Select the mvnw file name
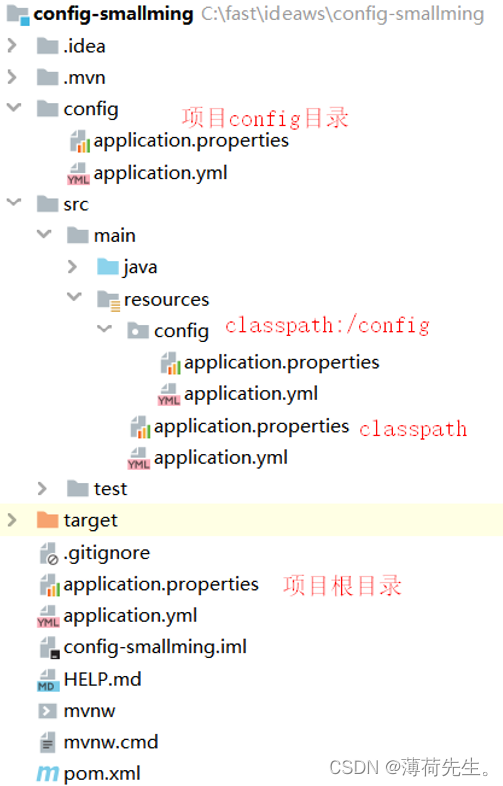503x786 pixels. tap(90, 711)
